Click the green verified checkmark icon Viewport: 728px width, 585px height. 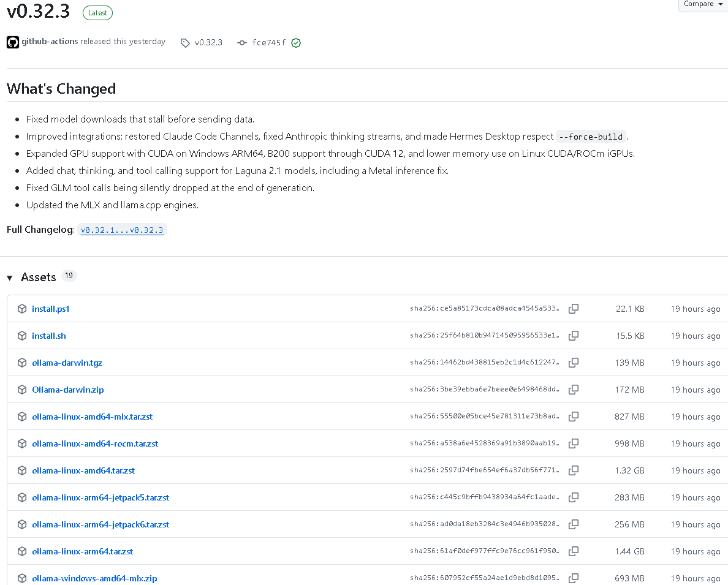pyautogui.click(x=296, y=43)
